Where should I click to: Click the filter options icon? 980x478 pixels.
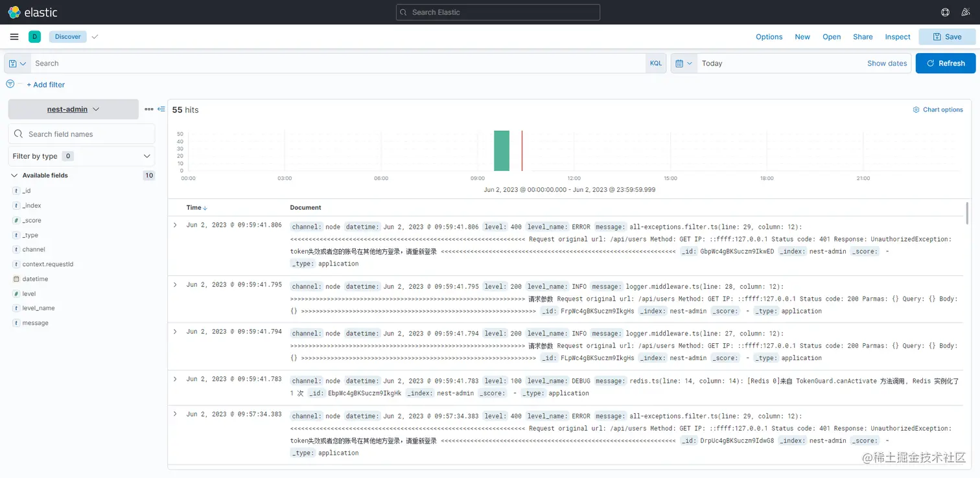10,84
